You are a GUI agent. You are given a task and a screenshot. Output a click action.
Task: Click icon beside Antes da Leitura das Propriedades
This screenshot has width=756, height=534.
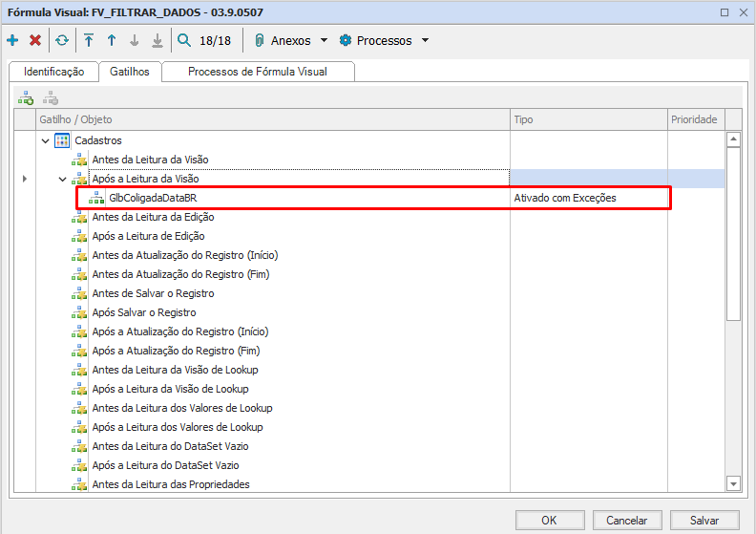79,484
